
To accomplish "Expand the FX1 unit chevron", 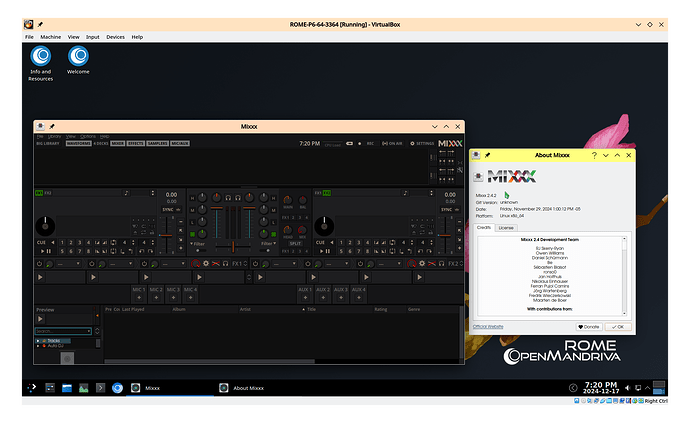I will (246, 264).
